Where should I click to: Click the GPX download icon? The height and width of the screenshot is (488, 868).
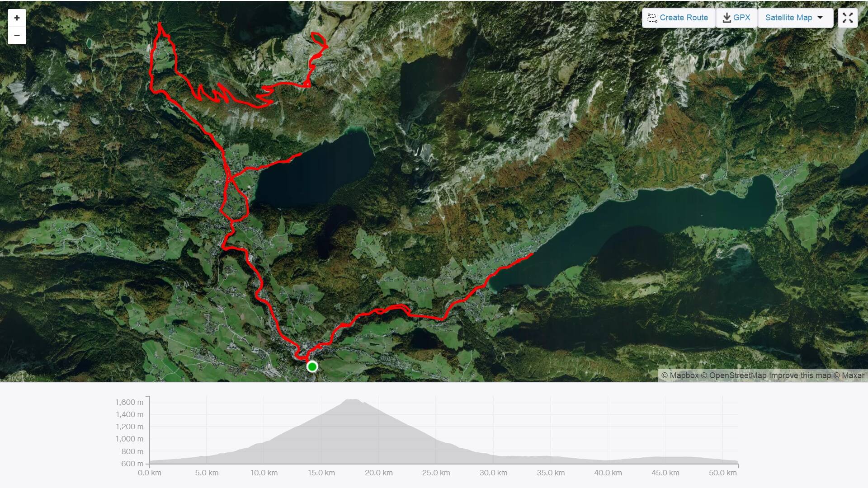tap(726, 18)
